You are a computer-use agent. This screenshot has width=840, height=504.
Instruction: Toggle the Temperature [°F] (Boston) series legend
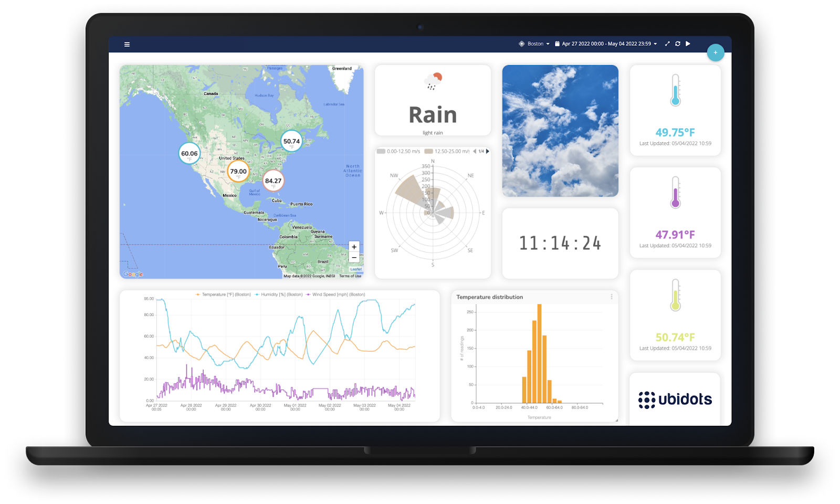(223, 295)
